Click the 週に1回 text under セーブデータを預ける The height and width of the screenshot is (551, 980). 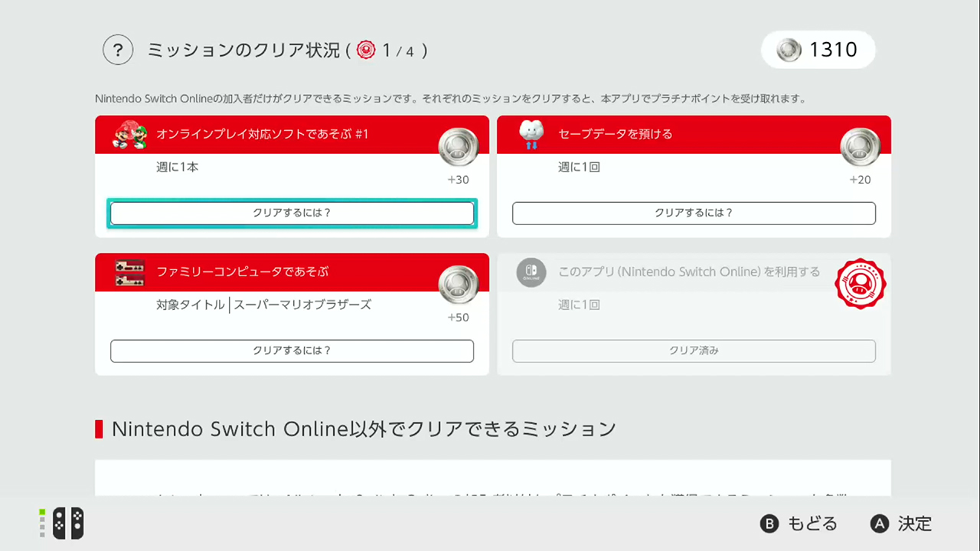tap(579, 167)
